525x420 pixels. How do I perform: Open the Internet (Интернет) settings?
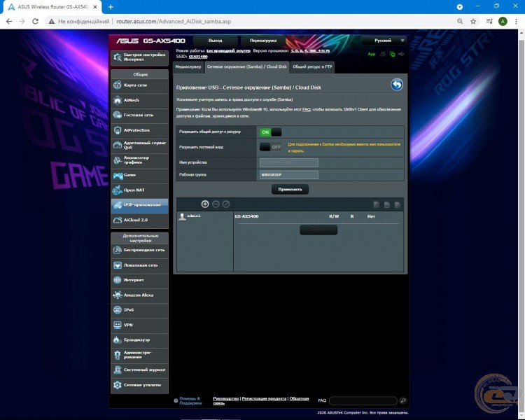[x=139, y=280]
